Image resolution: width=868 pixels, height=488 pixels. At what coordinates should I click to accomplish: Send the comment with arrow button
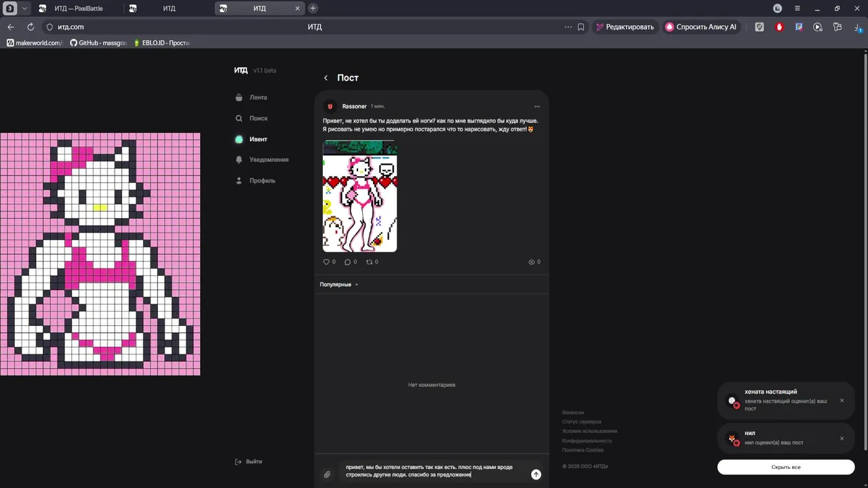pos(536,474)
